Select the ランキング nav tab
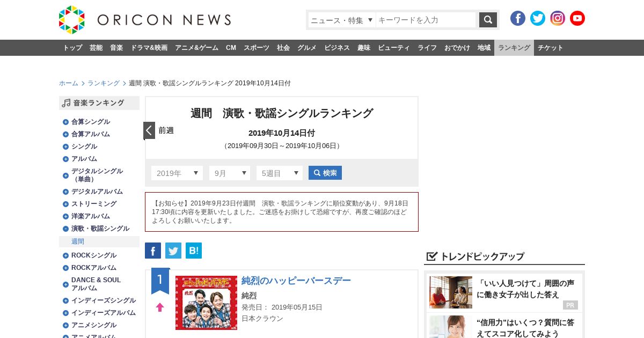The image size is (644, 338). pyautogui.click(x=514, y=48)
